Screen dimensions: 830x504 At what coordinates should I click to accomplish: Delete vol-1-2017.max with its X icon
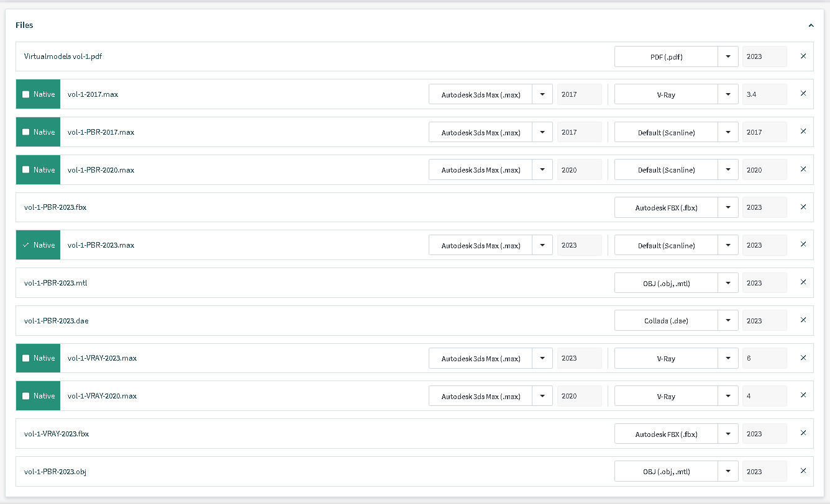[803, 94]
